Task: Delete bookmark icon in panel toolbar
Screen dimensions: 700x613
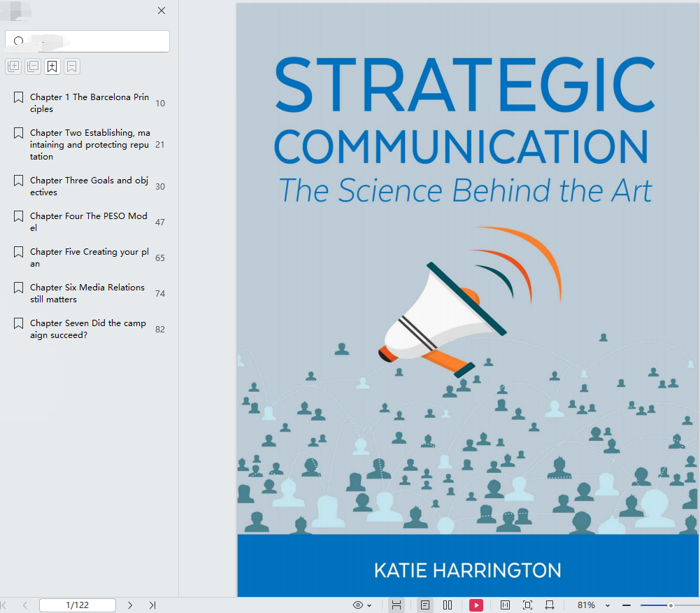Action: (x=71, y=66)
